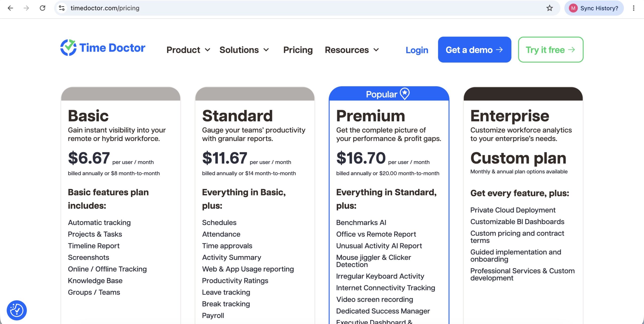
Task: Click the Get a demo button
Action: coord(474,50)
